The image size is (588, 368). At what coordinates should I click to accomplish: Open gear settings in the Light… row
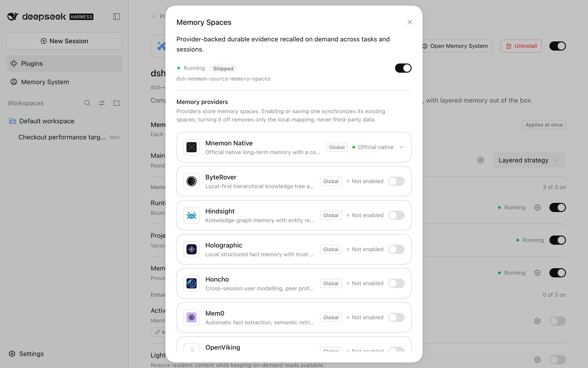(537, 360)
